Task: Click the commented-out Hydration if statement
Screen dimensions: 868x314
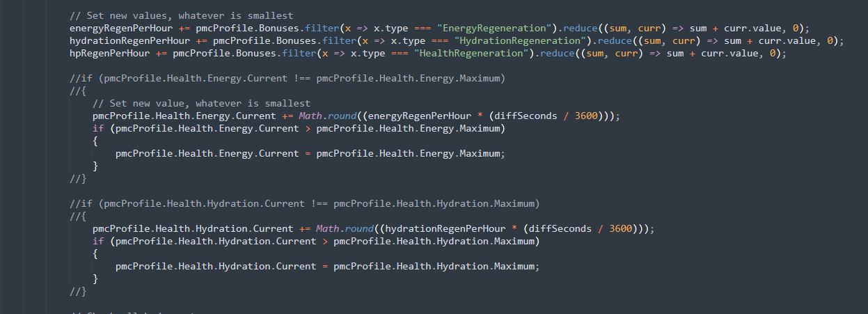Action: click(x=303, y=203)
